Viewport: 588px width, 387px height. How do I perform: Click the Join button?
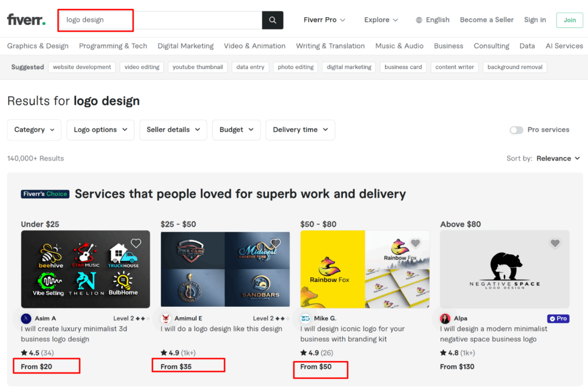pyautogui.click(x=570, y=20)
